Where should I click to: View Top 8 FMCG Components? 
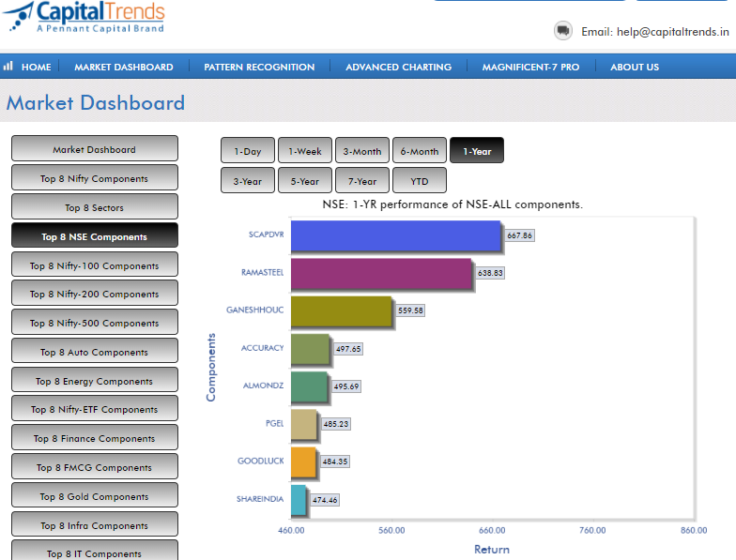(x=94, y=467)
